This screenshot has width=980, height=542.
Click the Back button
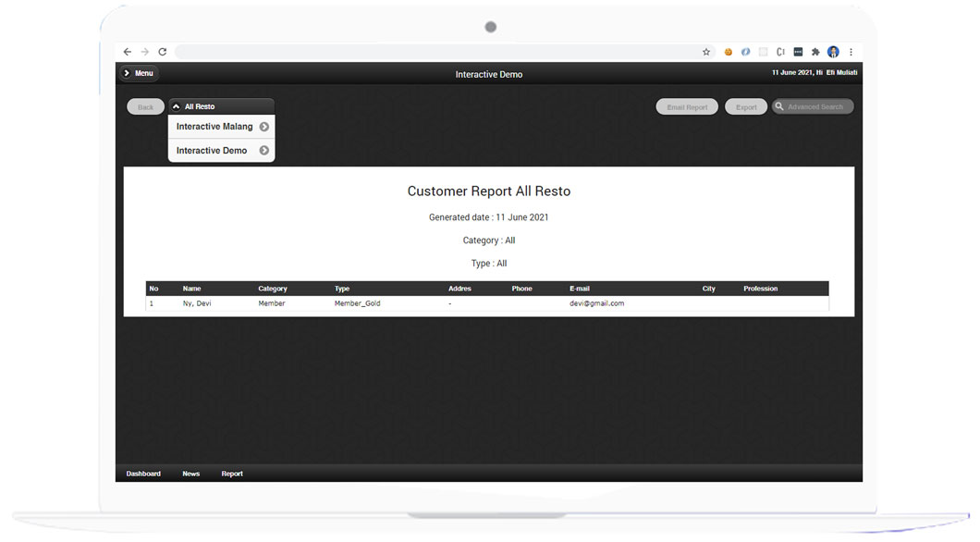click(145, 105)
